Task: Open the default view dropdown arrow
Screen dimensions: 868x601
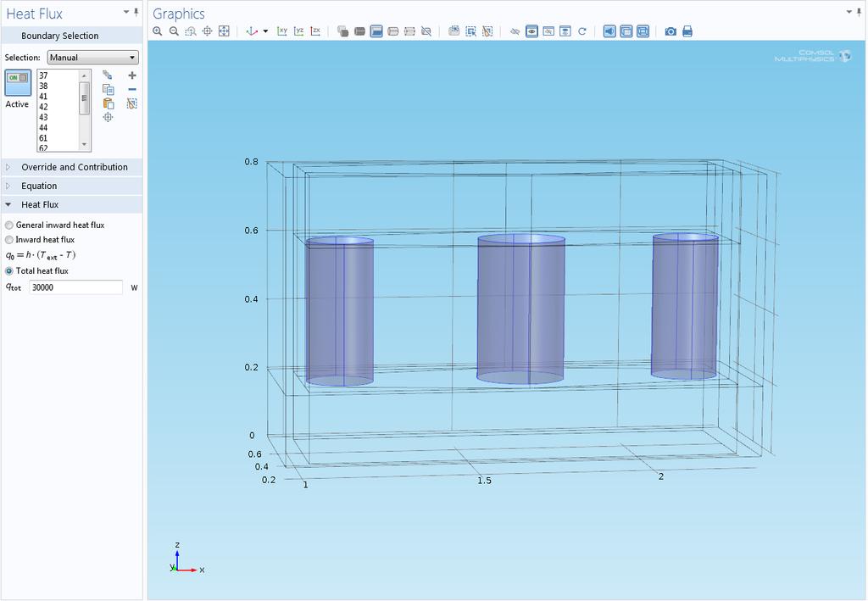Action: pyautogui.click(x=265, y=31)
